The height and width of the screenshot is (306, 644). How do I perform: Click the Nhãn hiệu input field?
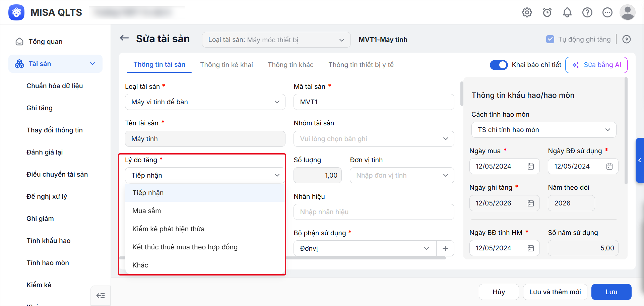374,212
